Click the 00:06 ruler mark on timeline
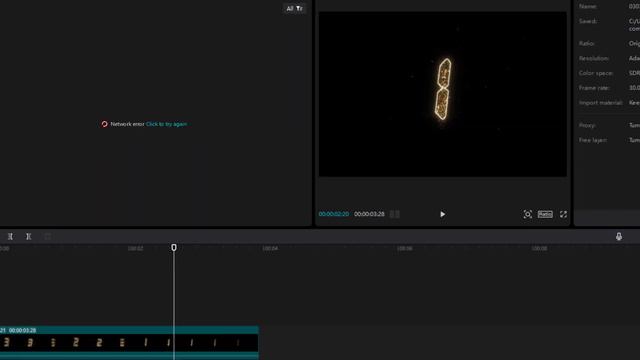Screen dimensions: 640x360 pos(404,248)
